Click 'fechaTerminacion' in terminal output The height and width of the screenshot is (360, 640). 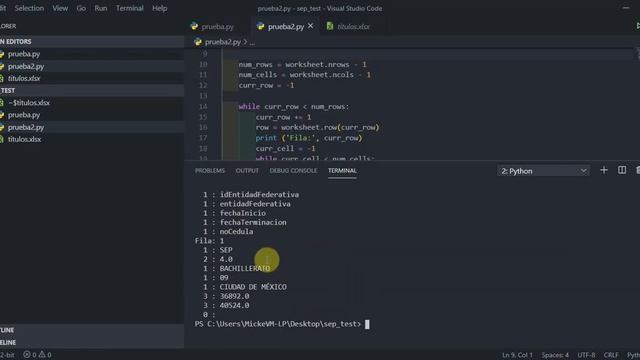coord(253,222)
